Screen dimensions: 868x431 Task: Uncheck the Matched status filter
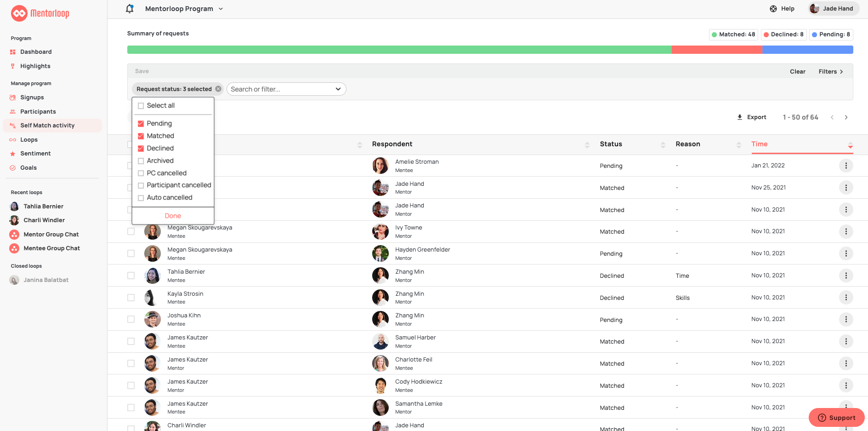141,136
